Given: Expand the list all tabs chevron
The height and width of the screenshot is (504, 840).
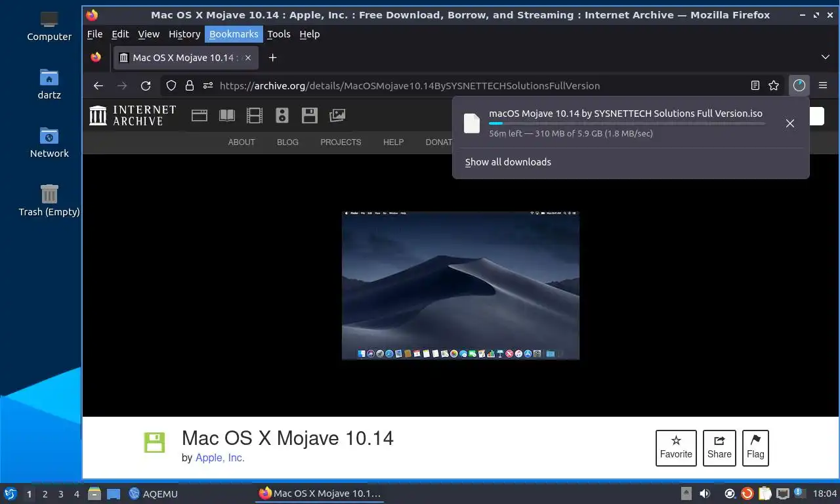Looking at the screenshot, I should tap(826, 58).
